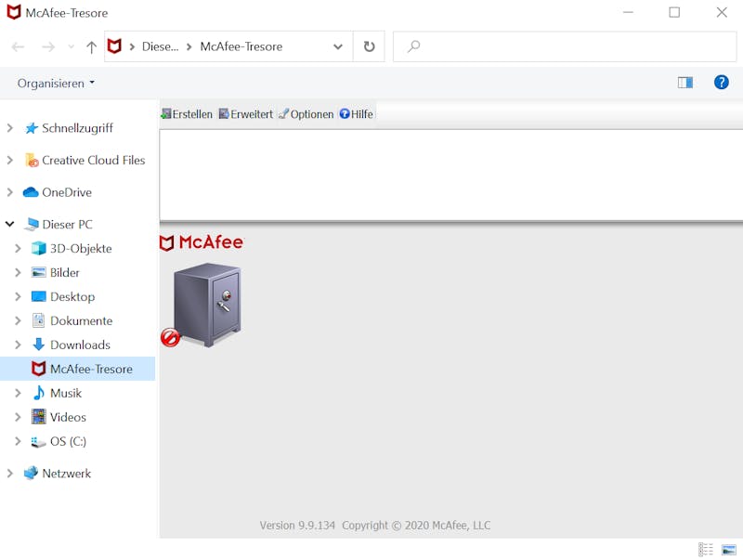The width and height of the screenshot is (743, 560).
Task: Expand the Downloads folder node
Action: [x=18, y=345]
